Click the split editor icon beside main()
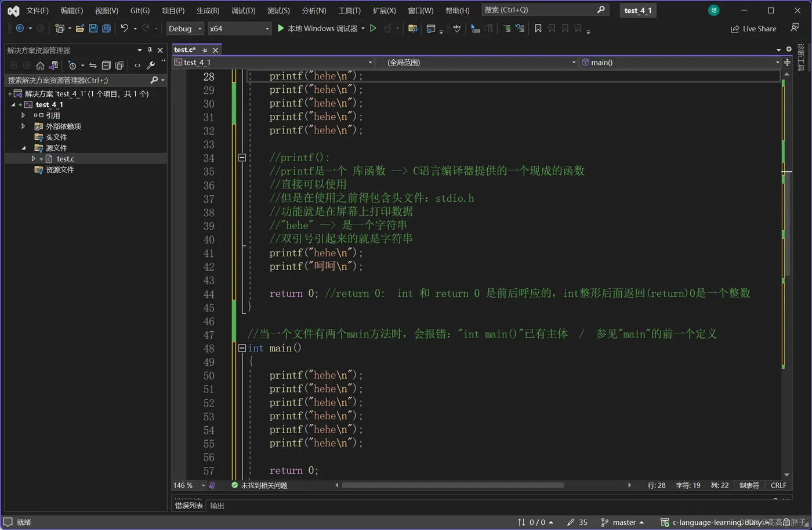 (787, 62)
